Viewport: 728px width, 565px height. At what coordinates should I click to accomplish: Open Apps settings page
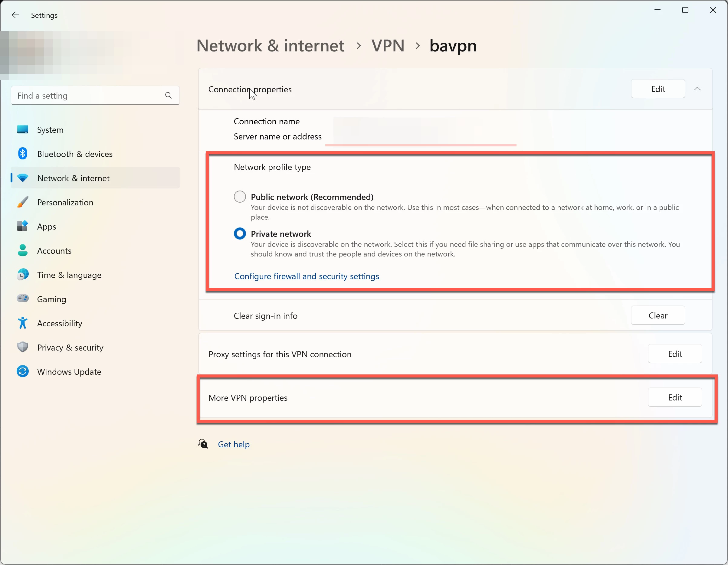point(95,227)
